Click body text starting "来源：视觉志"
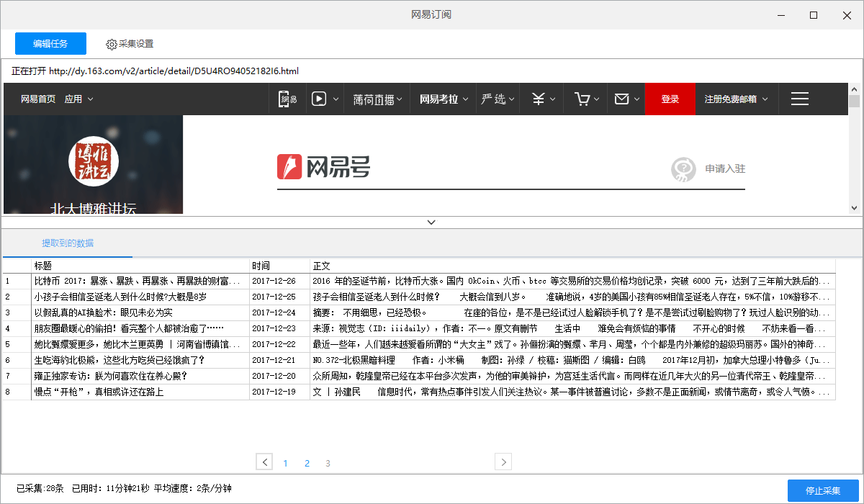This screenshot has height=504, width=864. tap(572, 328)
